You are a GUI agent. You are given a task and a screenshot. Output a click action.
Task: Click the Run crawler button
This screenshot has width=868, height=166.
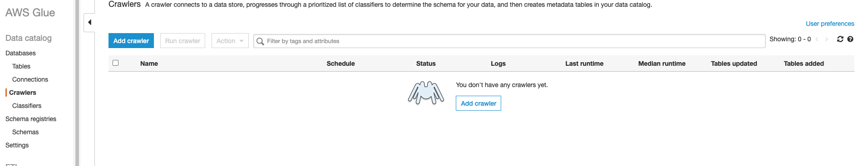182,41
